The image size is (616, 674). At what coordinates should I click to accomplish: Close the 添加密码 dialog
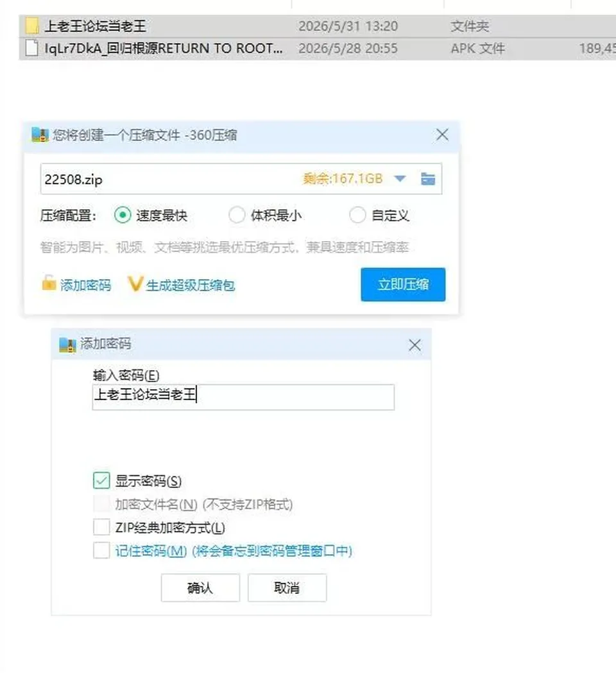pyautogui.click(x=415, y=345)
